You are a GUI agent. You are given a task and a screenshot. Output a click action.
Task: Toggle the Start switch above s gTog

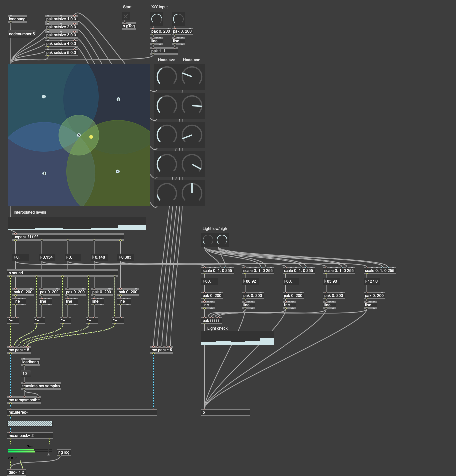point(126,16)
